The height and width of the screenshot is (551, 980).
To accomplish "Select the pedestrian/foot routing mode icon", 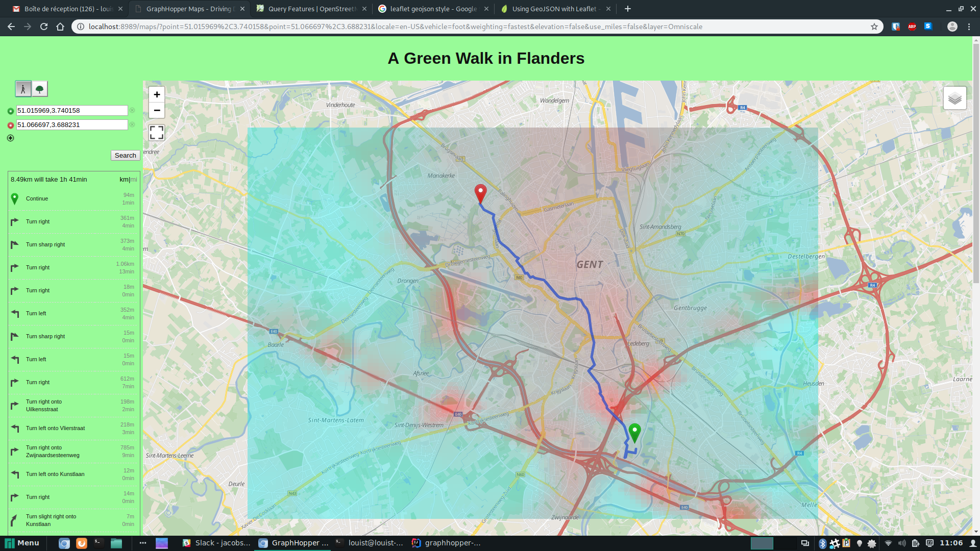I will pos(23,88).
